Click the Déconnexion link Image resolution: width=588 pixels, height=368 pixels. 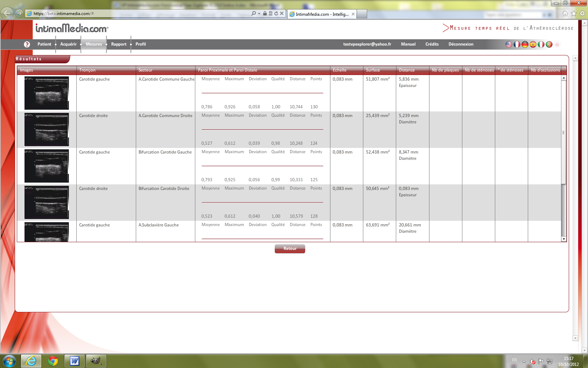click(461, 44)
